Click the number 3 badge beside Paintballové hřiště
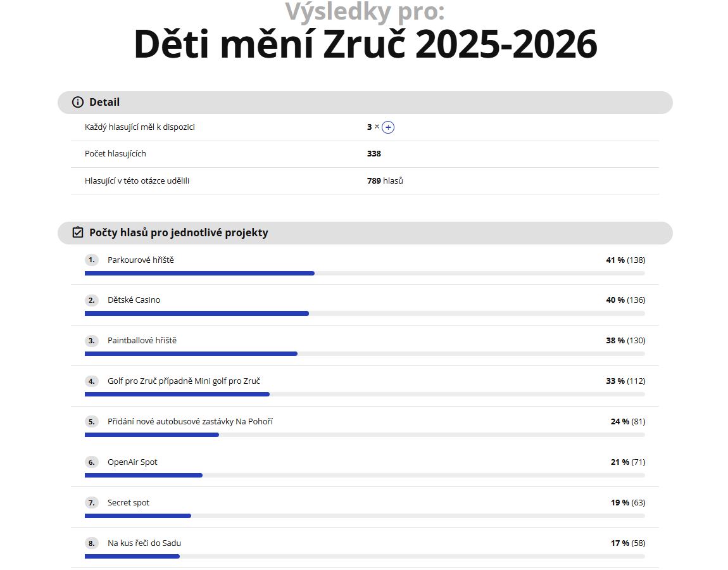Screen dimensions: 728x570 [x=91, y=341]
